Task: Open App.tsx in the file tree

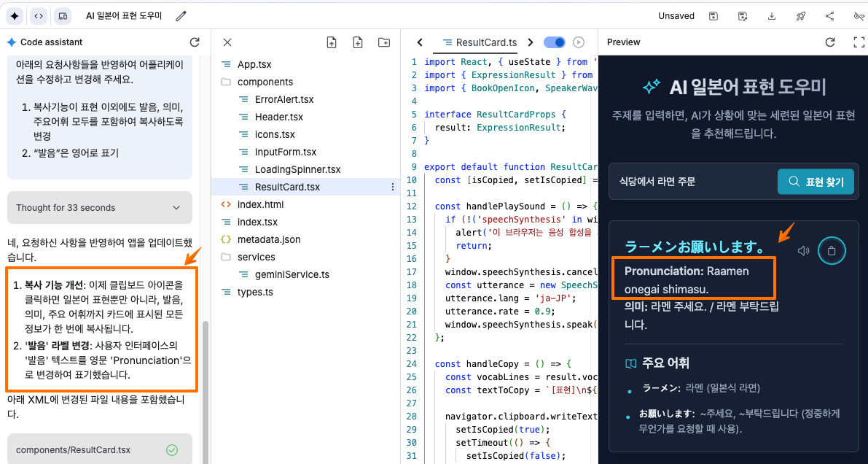Action: coord(254,64)
